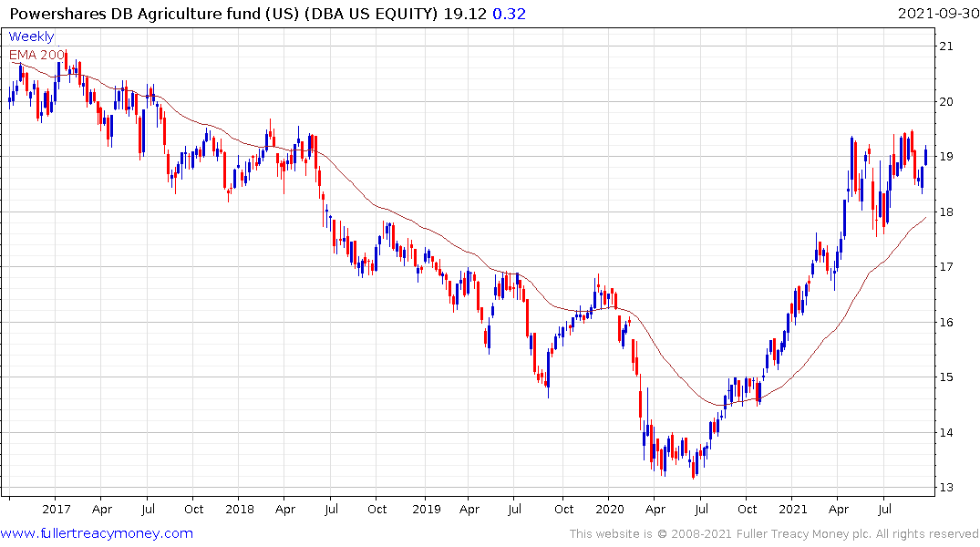Image resolution: width=980 pixels, height=547 pixels.
Task: Click the price axis label '15'
Action: pos(946,377)
